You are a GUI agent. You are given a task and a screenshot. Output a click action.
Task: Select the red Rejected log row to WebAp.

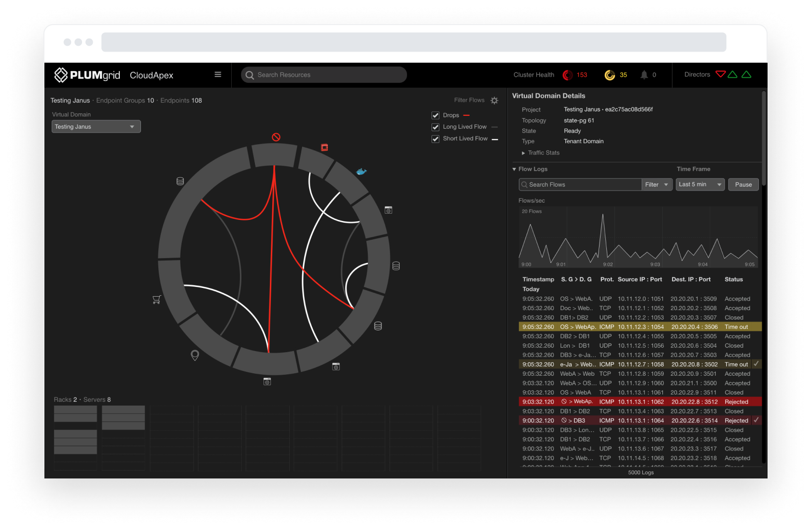click(640, 402)
